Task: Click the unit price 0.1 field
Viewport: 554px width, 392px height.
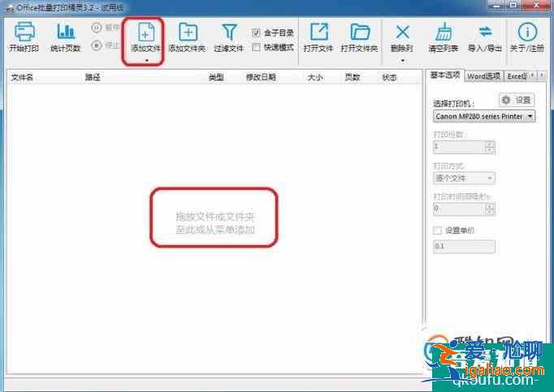Action: coord(464,247)
